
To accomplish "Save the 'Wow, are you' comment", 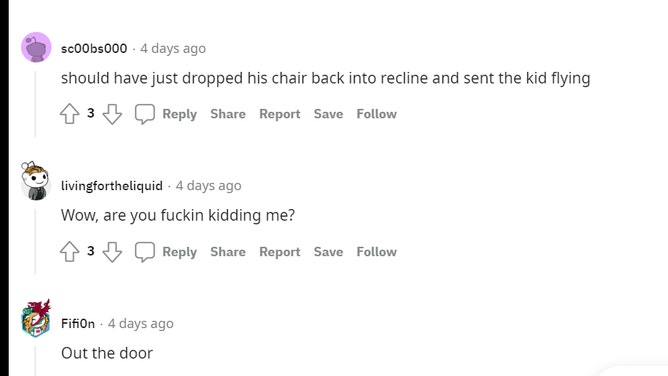I will pyautogui.click(x=328, y=251).
